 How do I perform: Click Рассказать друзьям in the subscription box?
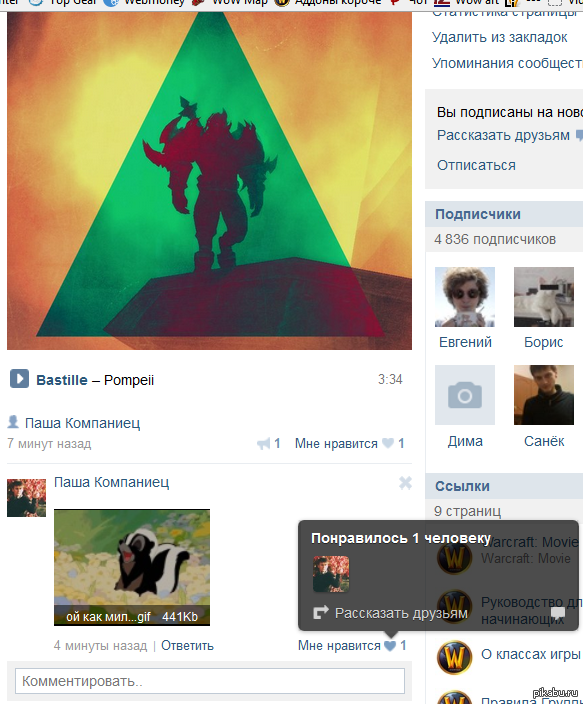pos(503,135)
